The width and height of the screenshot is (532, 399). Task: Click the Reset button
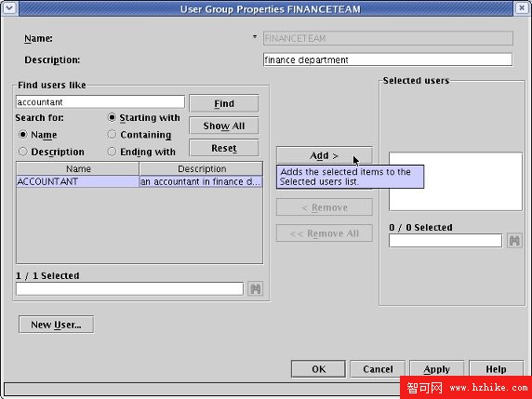click(x=224, y=148)
